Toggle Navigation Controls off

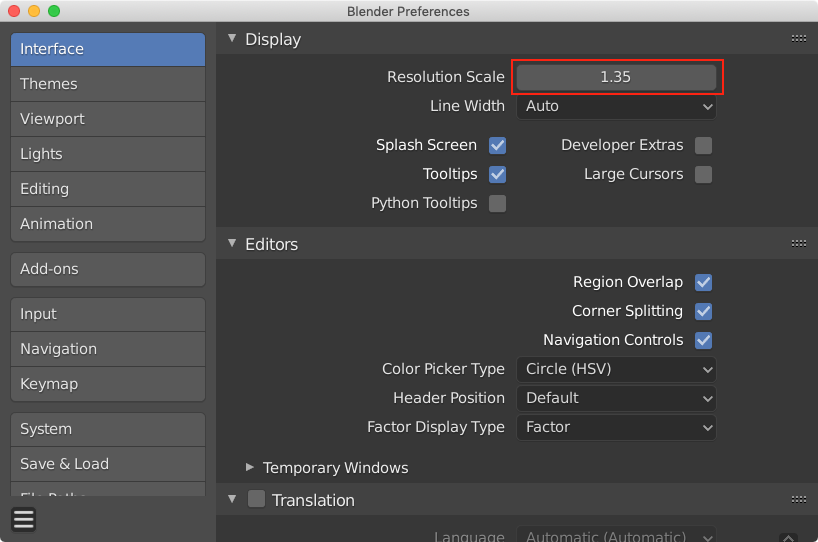(x=703, y=341)
